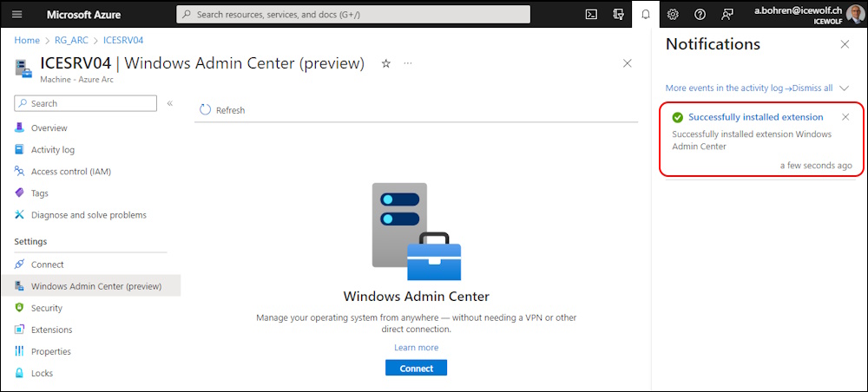This screenshot has height=392, width=868.
Task: Click the user account avatar
Action: (x=855, y=15)
